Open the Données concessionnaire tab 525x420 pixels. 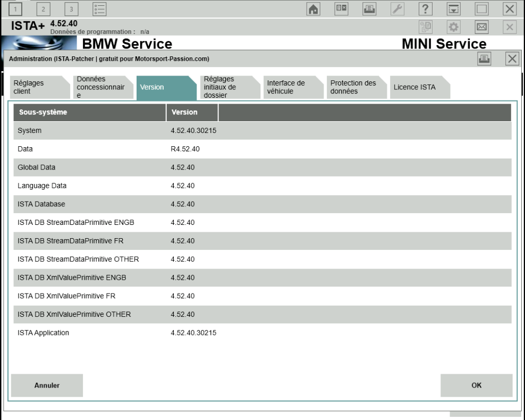(103, 87)
